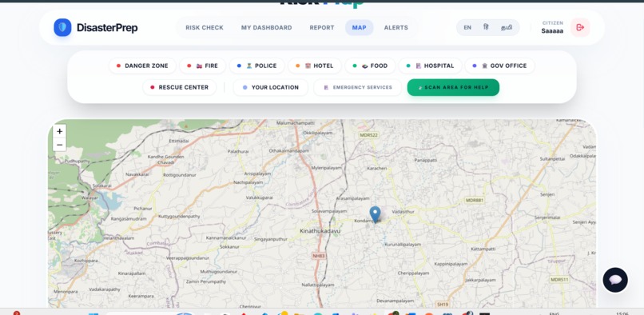The width and height of the screenshot is (644, 315).
Task: Switch to My Dashboard tab
Action: point(267,27)
